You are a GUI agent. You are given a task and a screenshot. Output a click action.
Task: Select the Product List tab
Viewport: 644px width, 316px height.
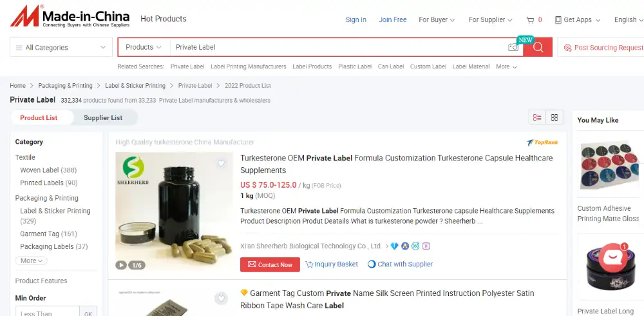pyautogui.click(x=39, y=117)
